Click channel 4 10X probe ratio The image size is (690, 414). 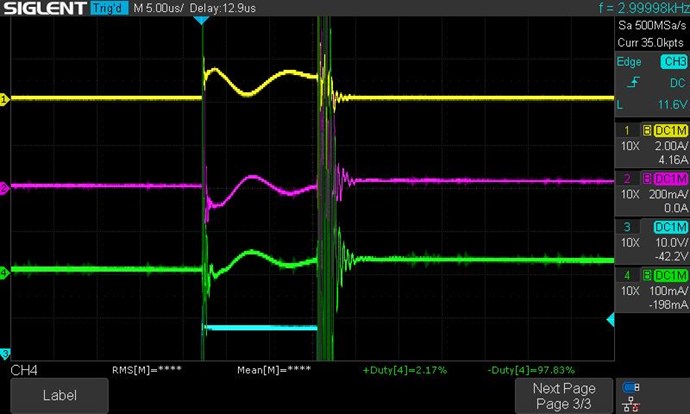[630, 291]
